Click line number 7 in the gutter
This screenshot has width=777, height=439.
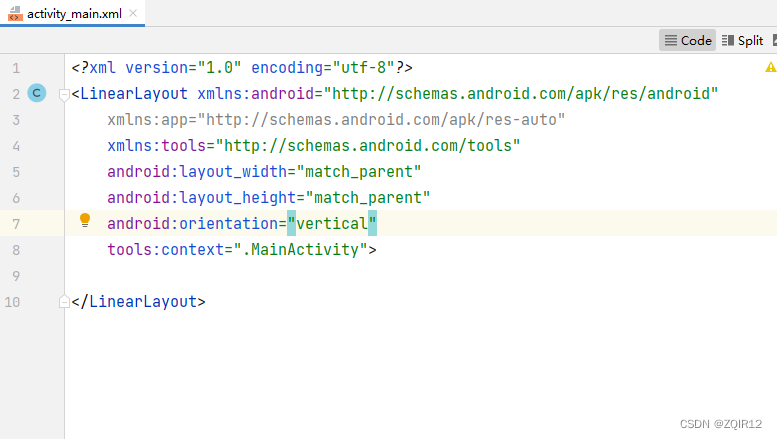(x=16, y=224)
